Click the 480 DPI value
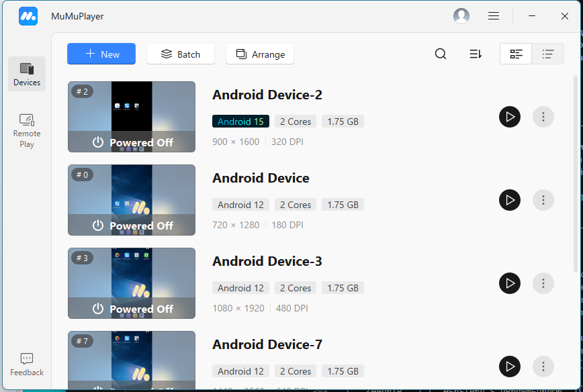 (x=292, y=308)
